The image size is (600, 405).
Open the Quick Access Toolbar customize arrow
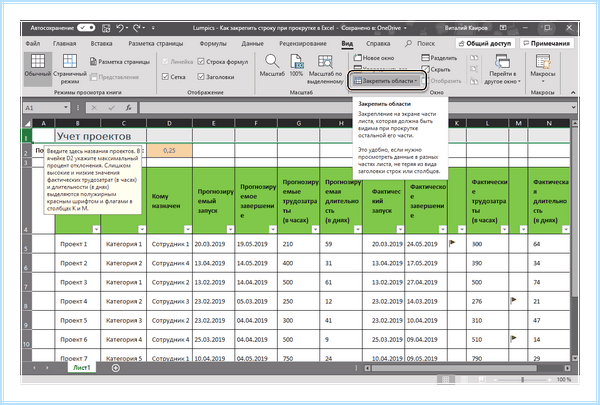coord(153,28)
